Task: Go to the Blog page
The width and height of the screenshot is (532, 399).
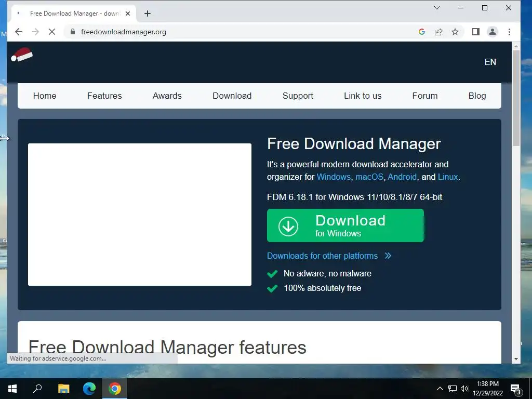Action: coord(477,96)
